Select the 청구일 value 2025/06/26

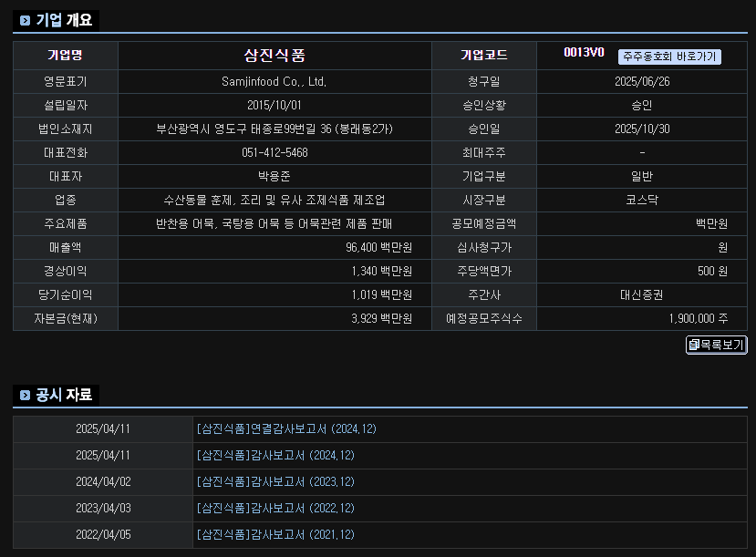642,82
